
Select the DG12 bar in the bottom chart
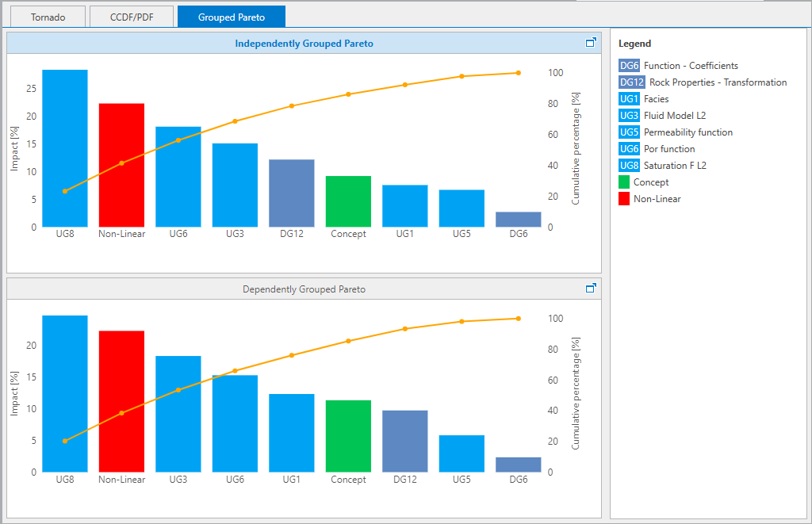pyautogui.click(x=404, y=441)
